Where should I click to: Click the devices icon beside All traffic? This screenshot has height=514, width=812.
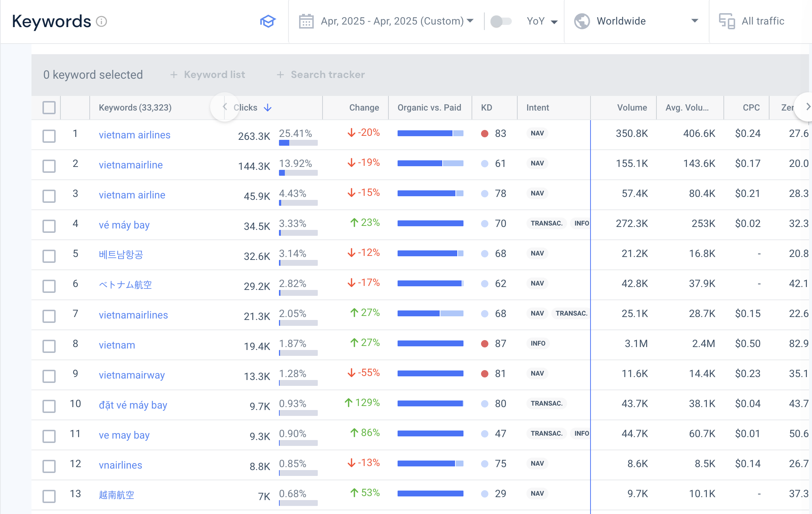tap(727, 21)
